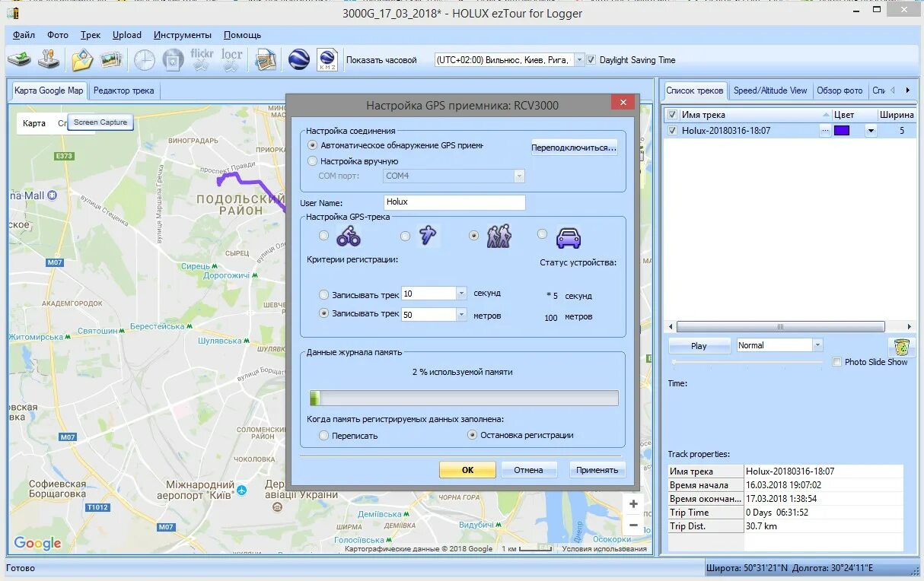Open the seconds interval dropdown showing 10
Viewport: 924px width, 581px height.
(461, 294)
